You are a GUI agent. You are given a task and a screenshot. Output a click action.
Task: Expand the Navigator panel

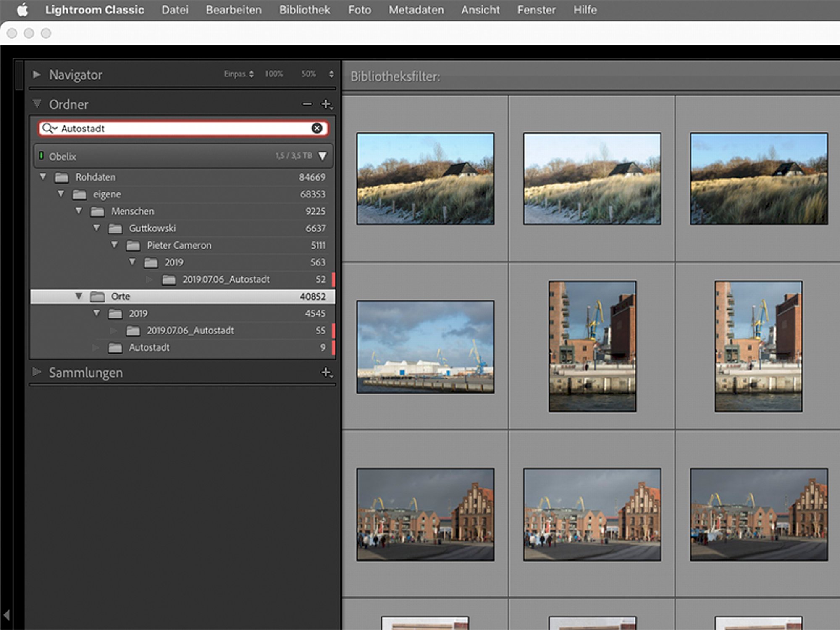click(37, 74)
